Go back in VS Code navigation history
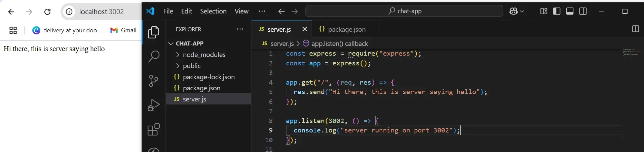Screen dimensions: 644x152 pos(281,11)
